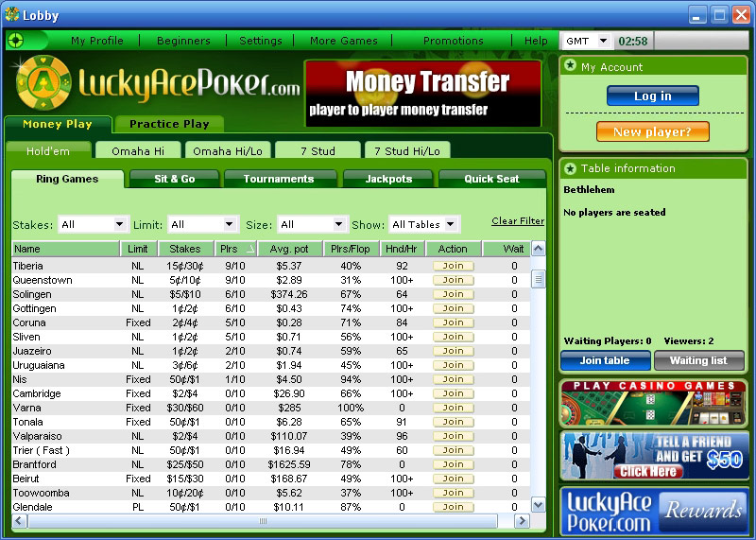Open the Help menu
756x540 pixels.
[x=536, y=41]
